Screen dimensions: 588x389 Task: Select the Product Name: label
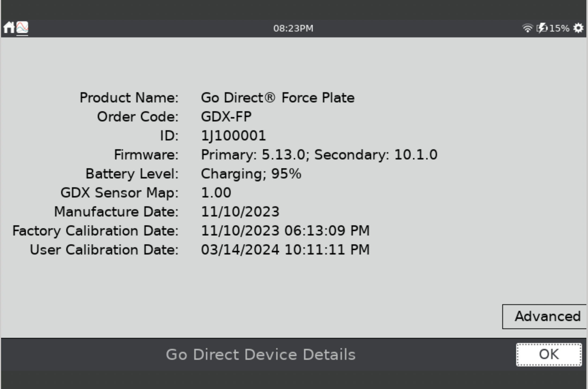coord(129,98)
